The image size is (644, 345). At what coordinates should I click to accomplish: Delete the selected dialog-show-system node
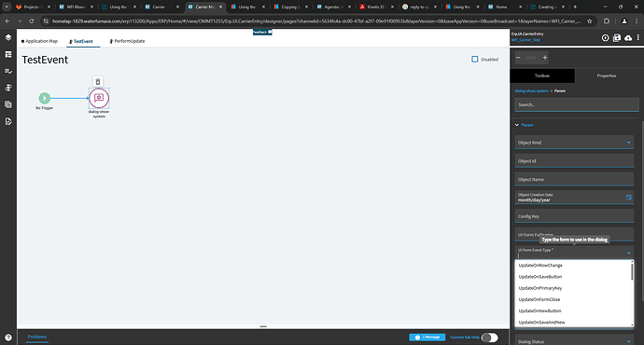pos(98,82)
